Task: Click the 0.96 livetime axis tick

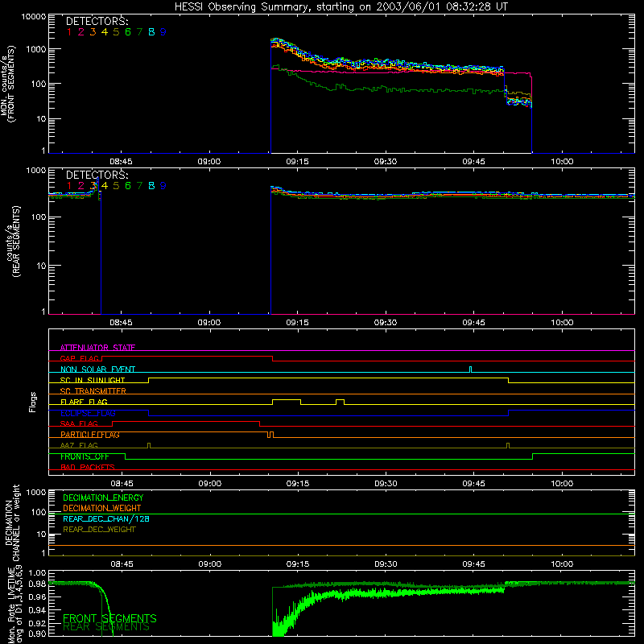Action: click(x=37, y=597)
